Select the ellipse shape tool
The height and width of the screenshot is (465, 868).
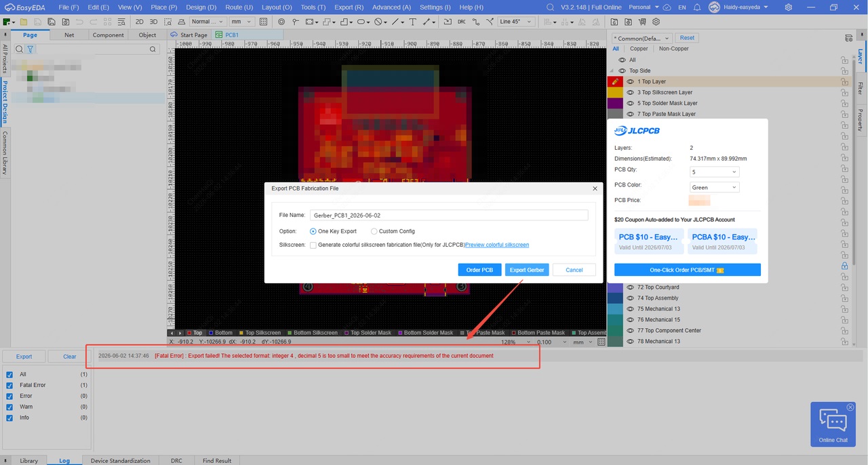(362, 22)
